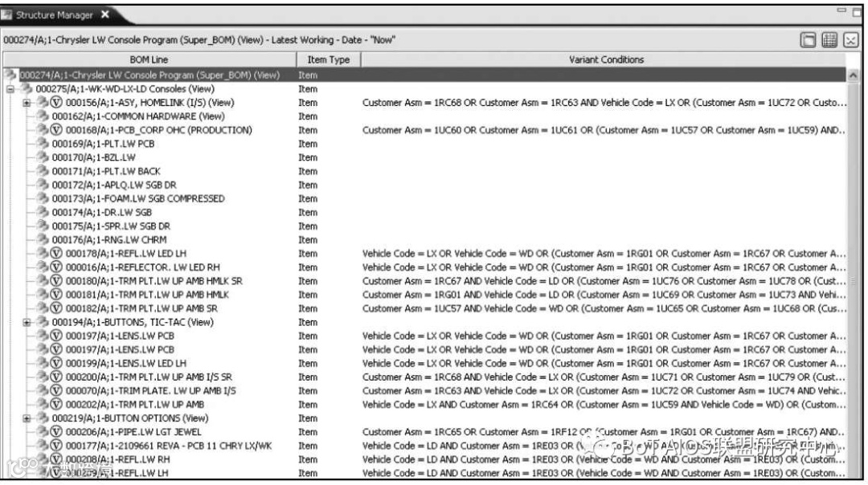
Task: Click variant V icon of 000181 TRM PLT.LW UP AMB HMLK
Action: click(x=56, y=295)
